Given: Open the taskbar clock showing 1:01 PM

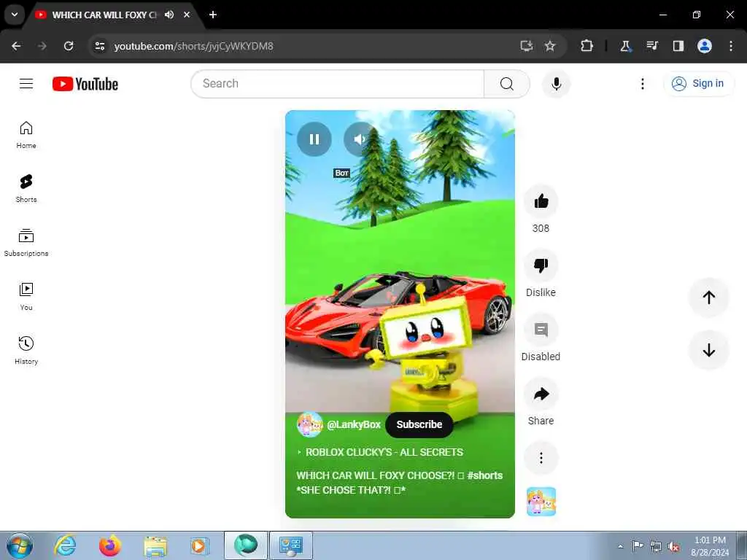Looking at the screenshot, I should [710, 546].
